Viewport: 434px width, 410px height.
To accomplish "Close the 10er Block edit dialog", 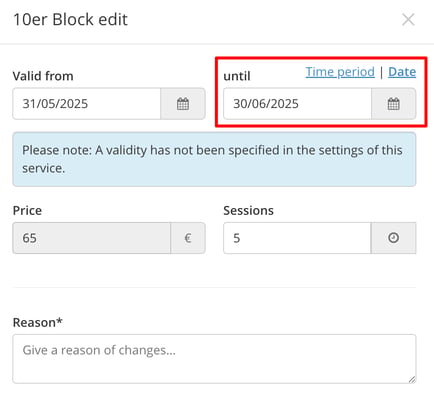I will point(408,19).
